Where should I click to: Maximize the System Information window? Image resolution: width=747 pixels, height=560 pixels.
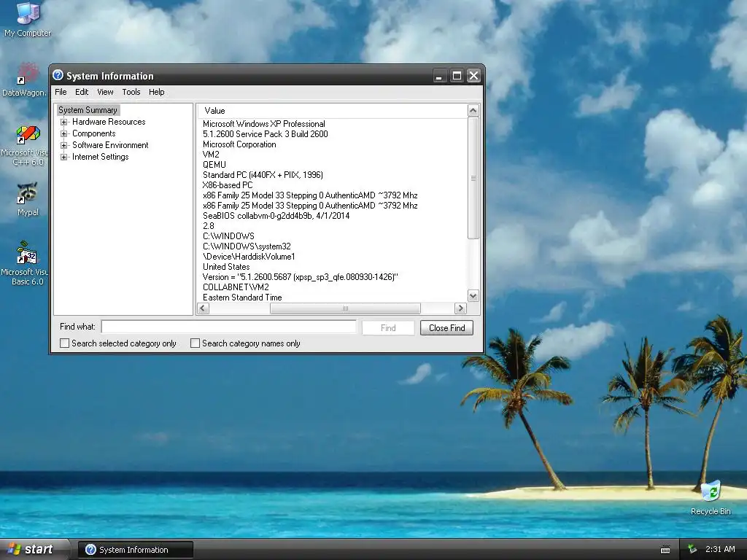pos(457,76)
